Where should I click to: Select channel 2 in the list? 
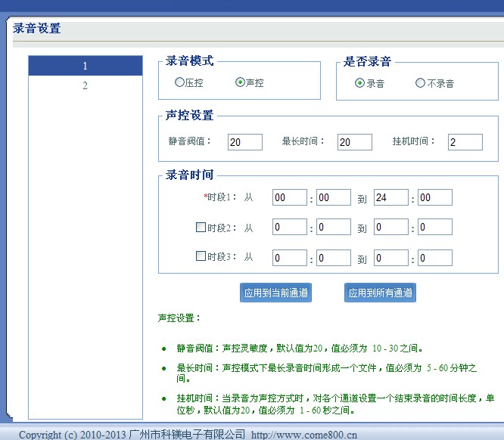point(85,85)
